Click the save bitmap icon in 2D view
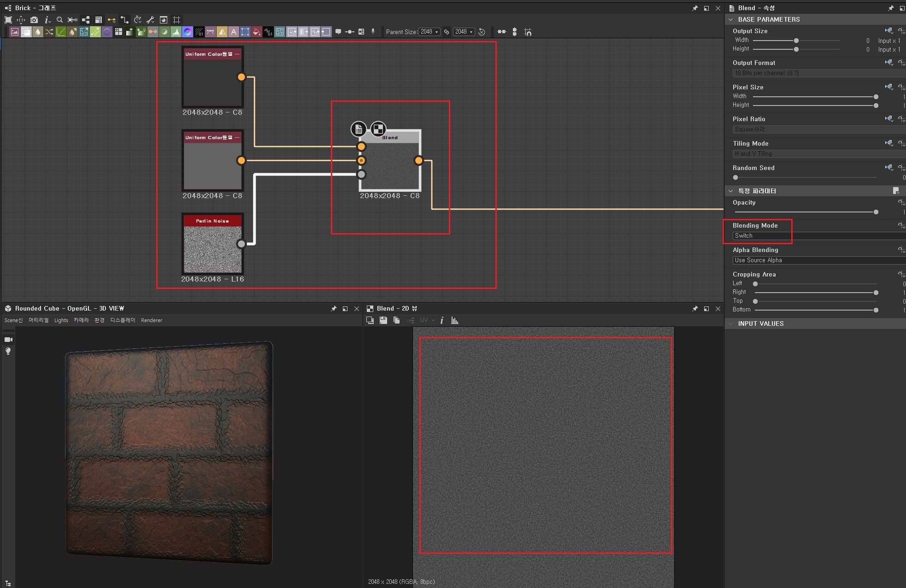Viewport: 906px width, 588px height. pos(383,320)
